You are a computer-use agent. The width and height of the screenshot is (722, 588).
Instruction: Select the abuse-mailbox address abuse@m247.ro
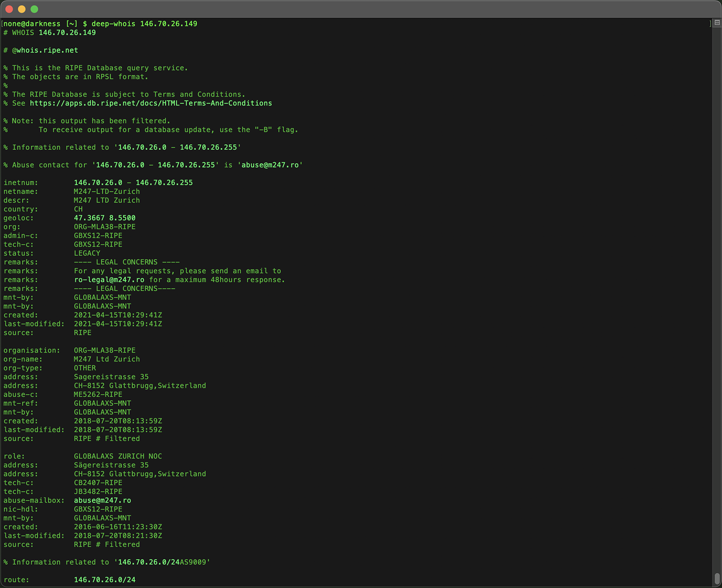click(x=102, y=500)
